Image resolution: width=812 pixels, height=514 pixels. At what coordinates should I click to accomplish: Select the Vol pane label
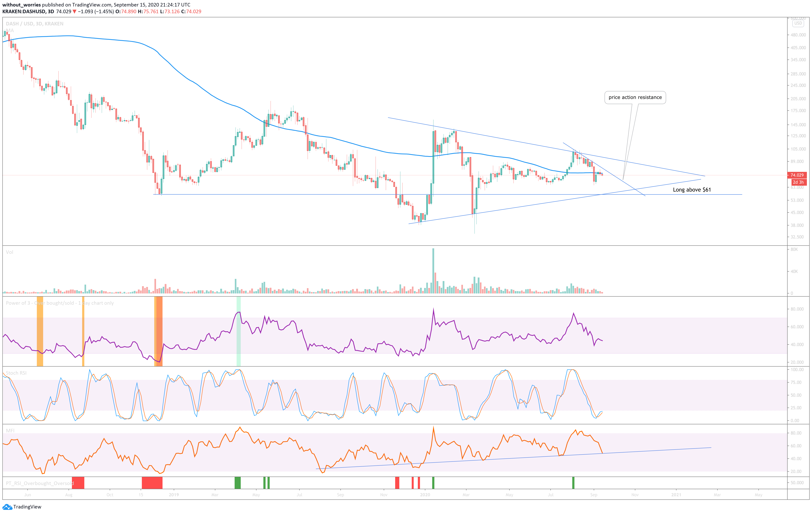[x=9, y=252]
